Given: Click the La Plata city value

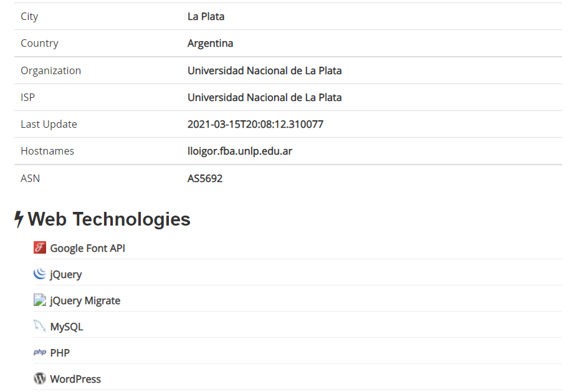Looking at the screenshot, I should [206, 16].
